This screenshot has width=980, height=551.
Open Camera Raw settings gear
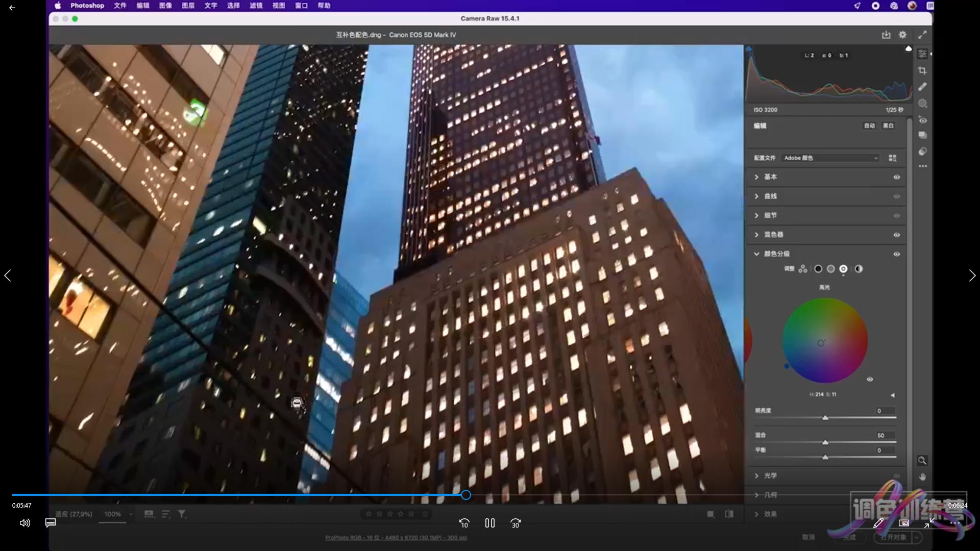coord(902,35)
